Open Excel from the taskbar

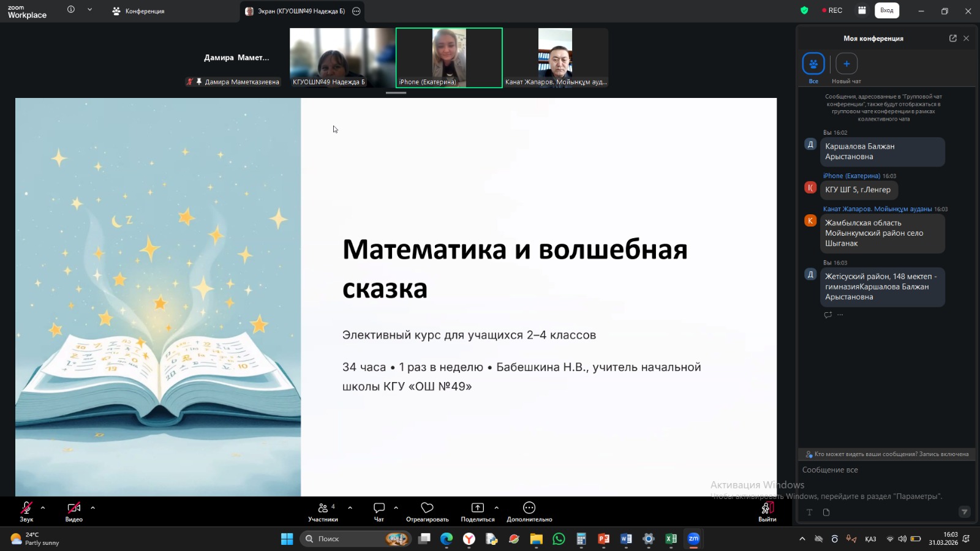click(x=671, y=539)
